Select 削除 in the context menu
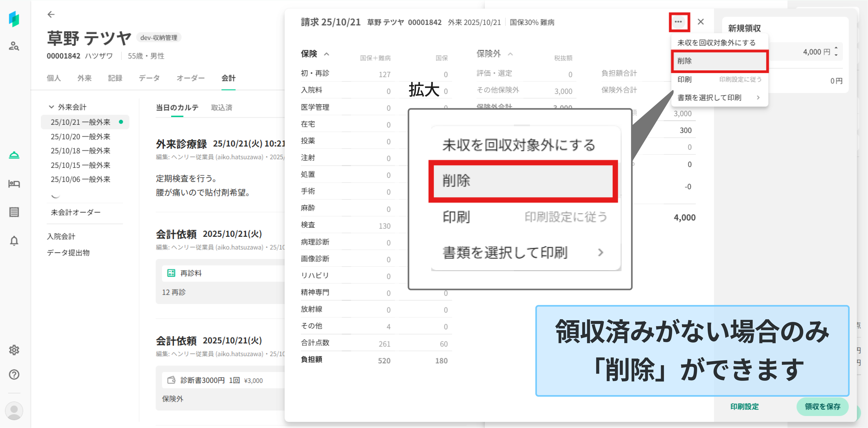The width and height of the screenshot is (868, 428). pos(719,61)
